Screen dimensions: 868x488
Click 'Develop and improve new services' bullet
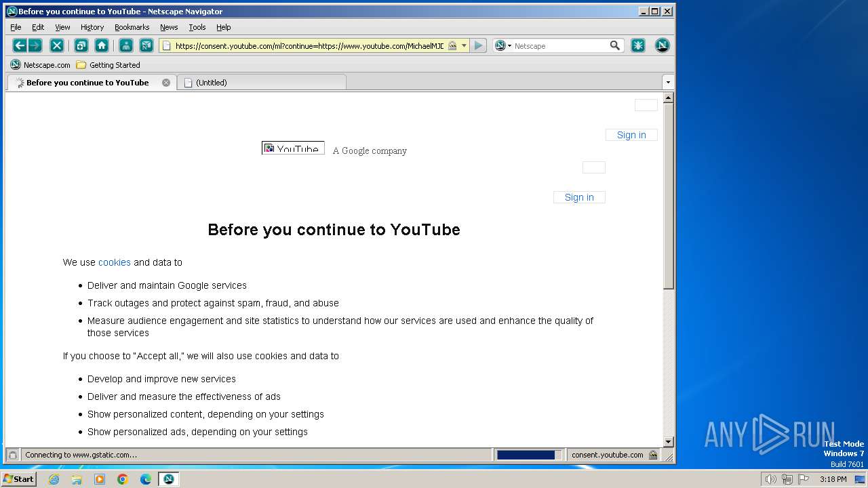tap(161, 379)
